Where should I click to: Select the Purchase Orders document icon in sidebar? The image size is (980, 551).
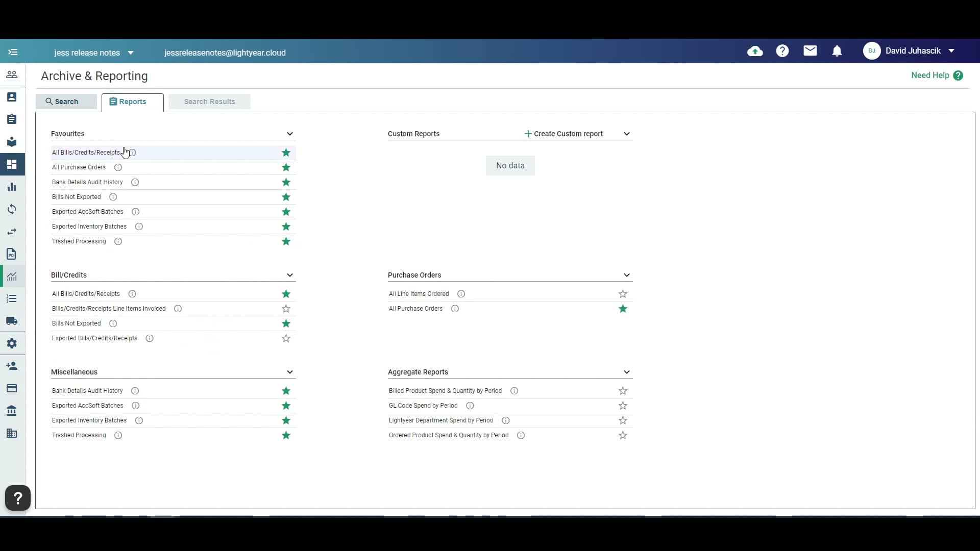[11, 254]
